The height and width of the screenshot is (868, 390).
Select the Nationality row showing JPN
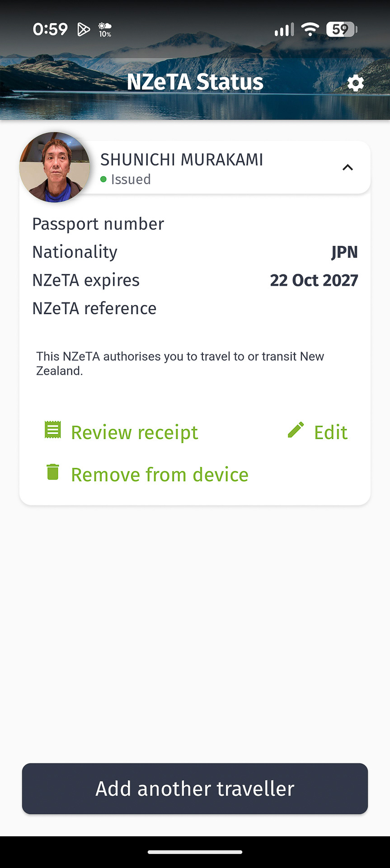(x=194, y=252)
